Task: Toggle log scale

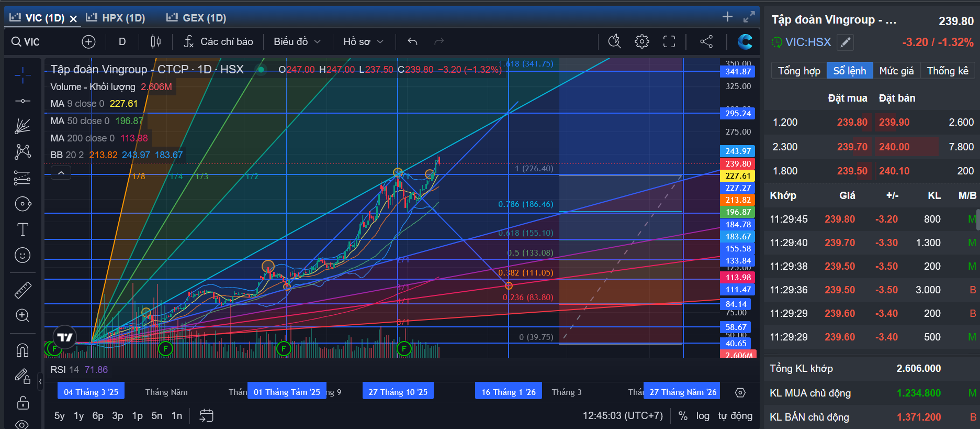Action: (703, 416)
